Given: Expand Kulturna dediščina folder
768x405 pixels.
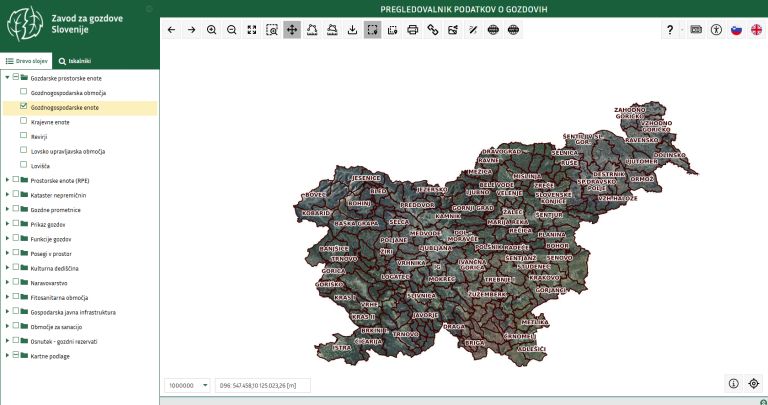Looking at the screenshot, I should point(7,268).
